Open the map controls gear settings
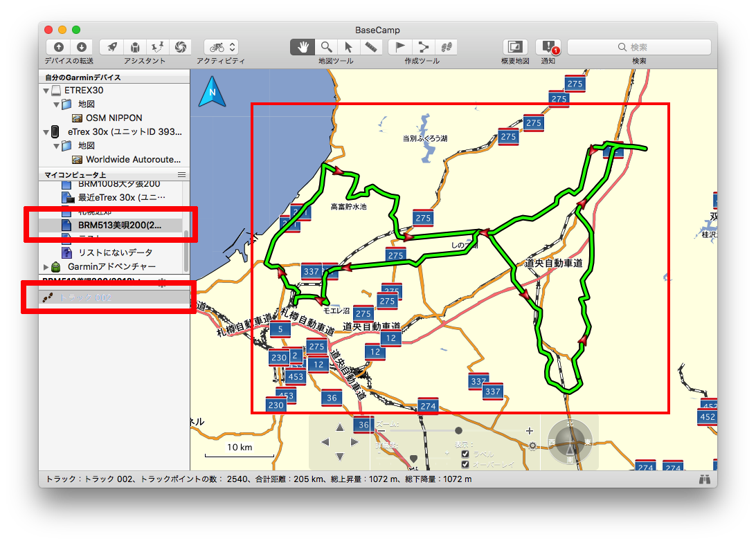 click(x=532, y=446)
